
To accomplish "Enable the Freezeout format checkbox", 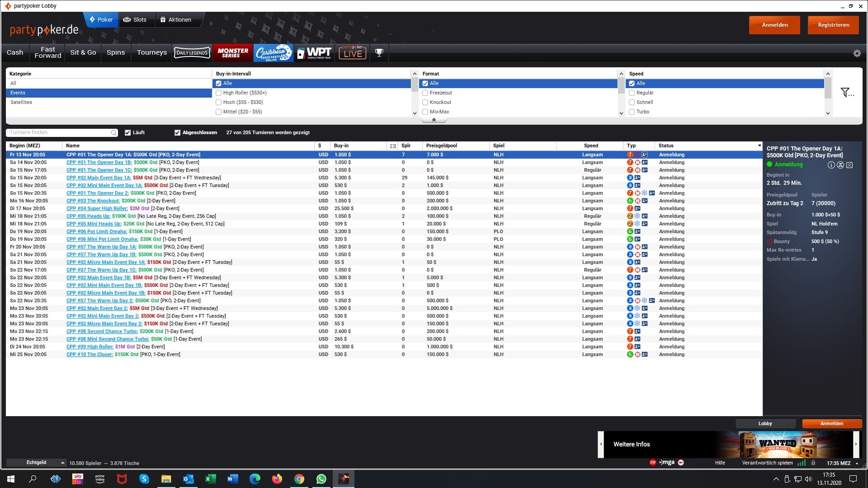I will point(425,93).
